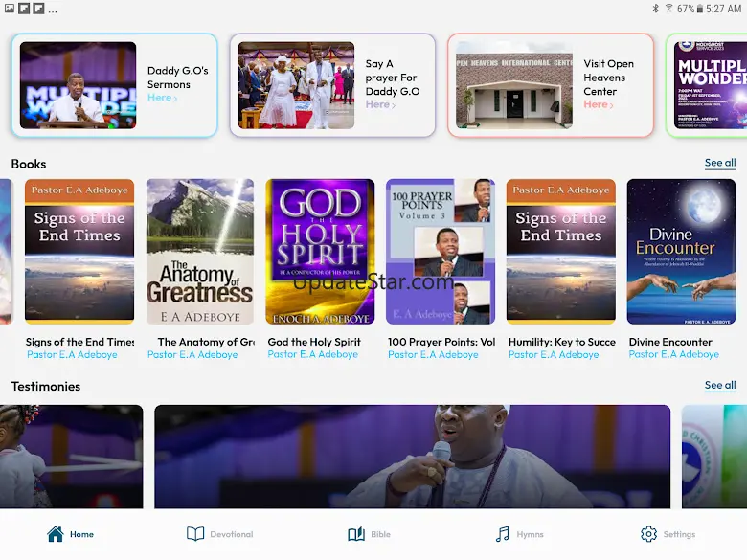This screenshot has height=560, width=747.
Task: Select the Divine Encounter title text
Action: click(x=670, y=342)
